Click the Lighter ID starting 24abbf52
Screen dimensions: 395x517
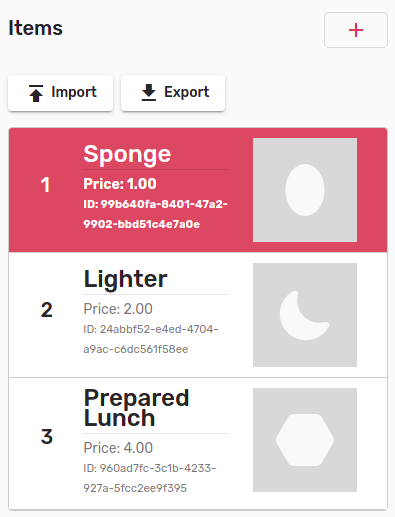point(151,339)
